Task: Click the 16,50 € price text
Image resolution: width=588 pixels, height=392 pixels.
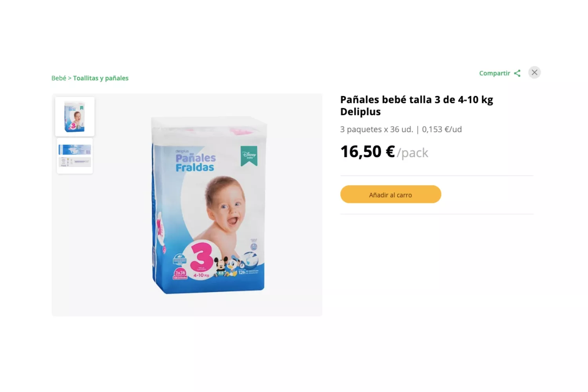Action: tap(367, 152)
